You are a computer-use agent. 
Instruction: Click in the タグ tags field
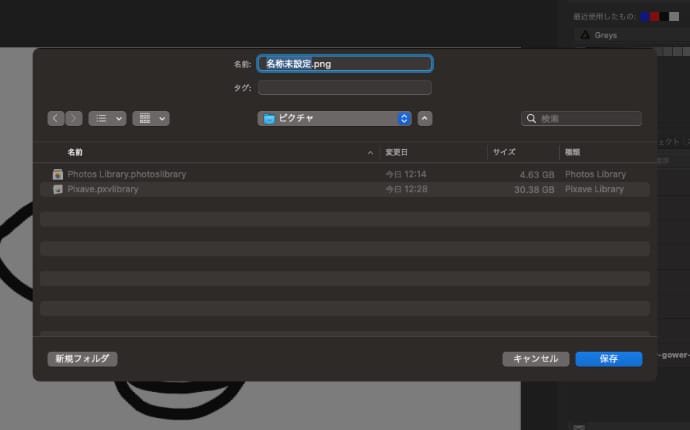pos(345,88)
